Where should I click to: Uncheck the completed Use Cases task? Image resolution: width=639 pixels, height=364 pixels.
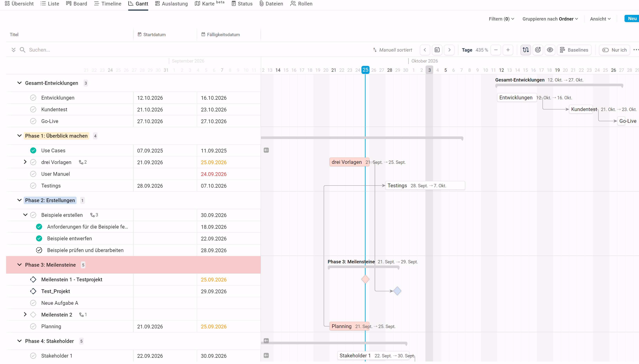[33, 151]
